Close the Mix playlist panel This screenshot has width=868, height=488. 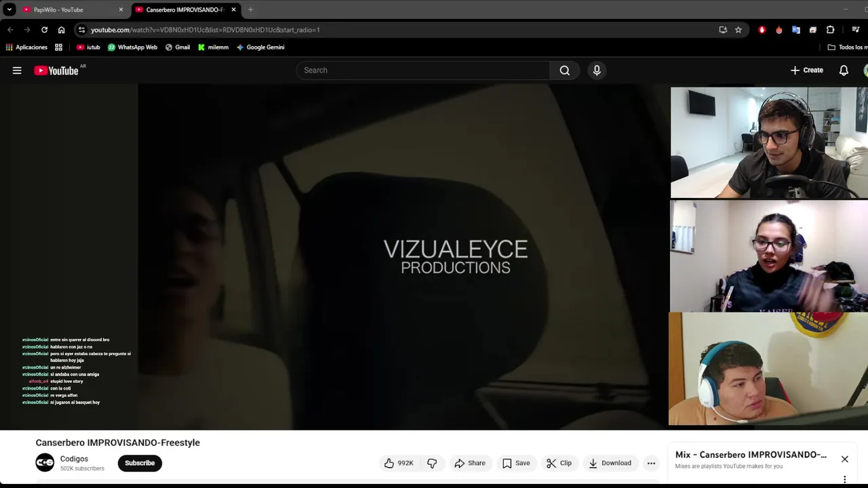point(844,459)
